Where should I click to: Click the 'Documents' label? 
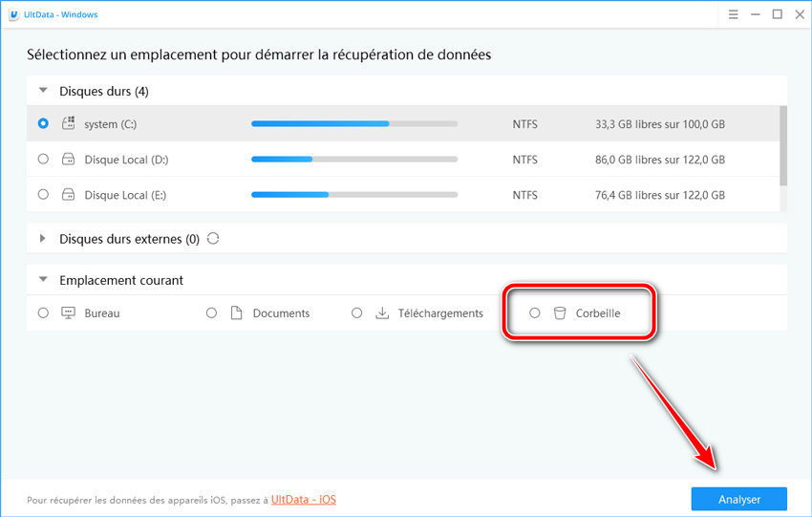pyautogui.click(x=281, y=313)
